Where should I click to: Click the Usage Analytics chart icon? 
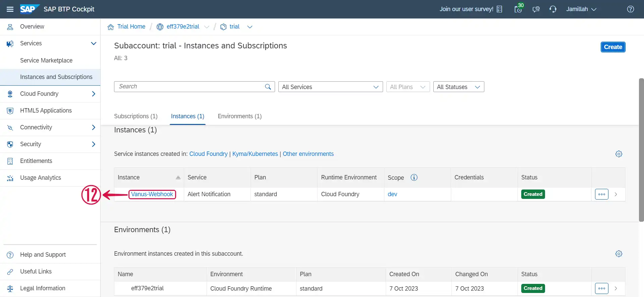(x=10, y=178)
